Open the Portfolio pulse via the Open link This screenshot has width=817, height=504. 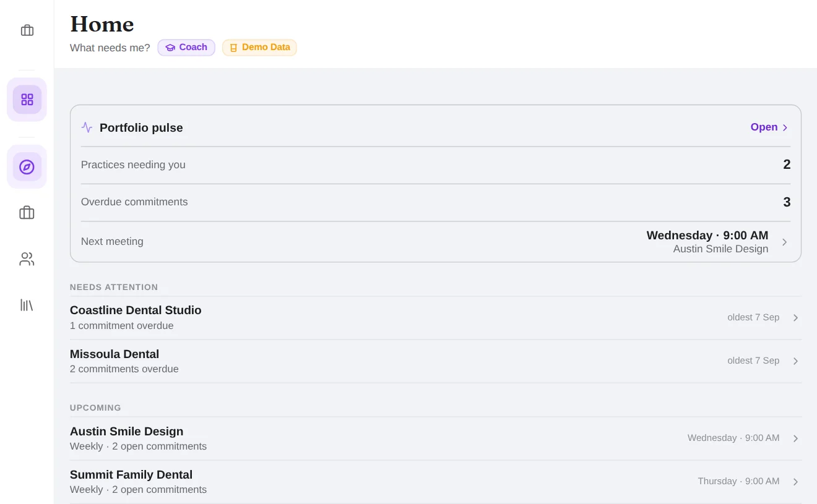769,127
